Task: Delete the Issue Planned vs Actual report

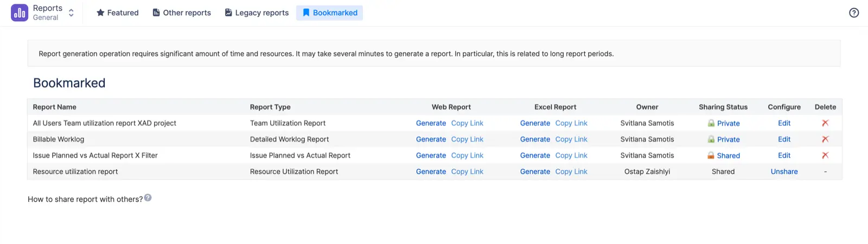Action: pos(825,156)
